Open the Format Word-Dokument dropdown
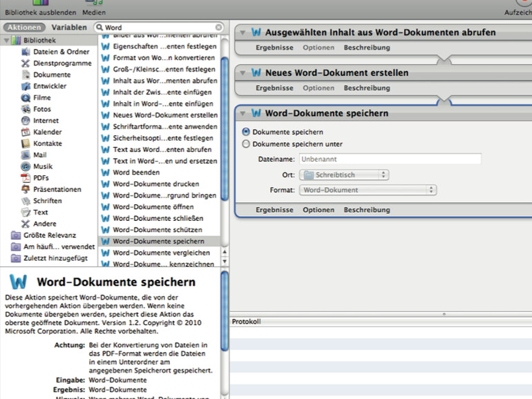 368,190
